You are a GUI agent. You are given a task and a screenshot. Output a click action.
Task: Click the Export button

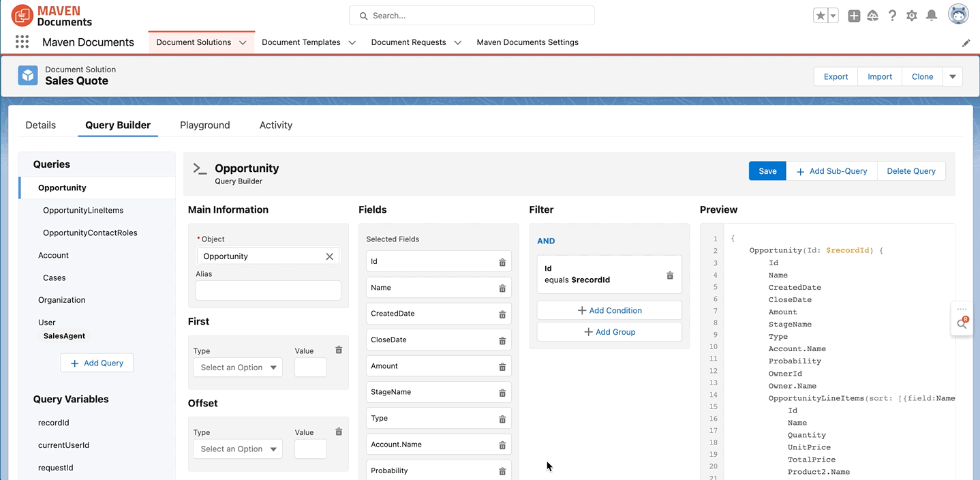(836, 76)
